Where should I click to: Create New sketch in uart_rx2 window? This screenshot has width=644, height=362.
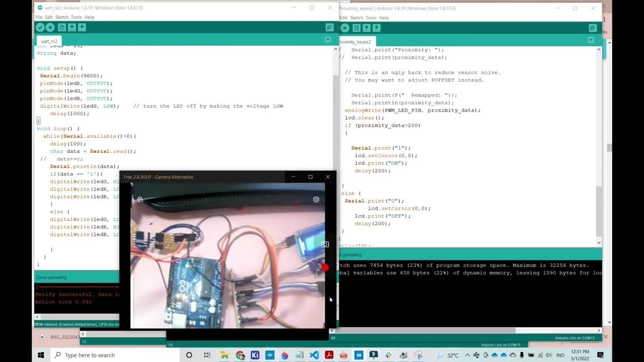tap(62, 28)
